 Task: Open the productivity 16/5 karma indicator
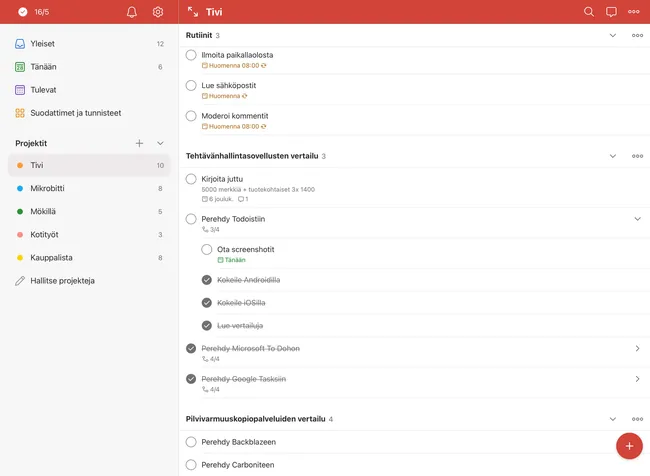click(34, 12)
